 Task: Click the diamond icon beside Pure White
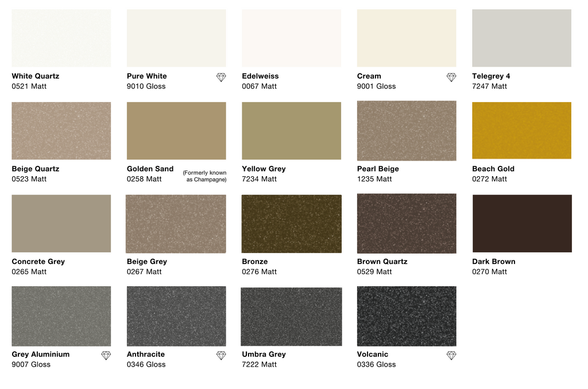point(221,77)
